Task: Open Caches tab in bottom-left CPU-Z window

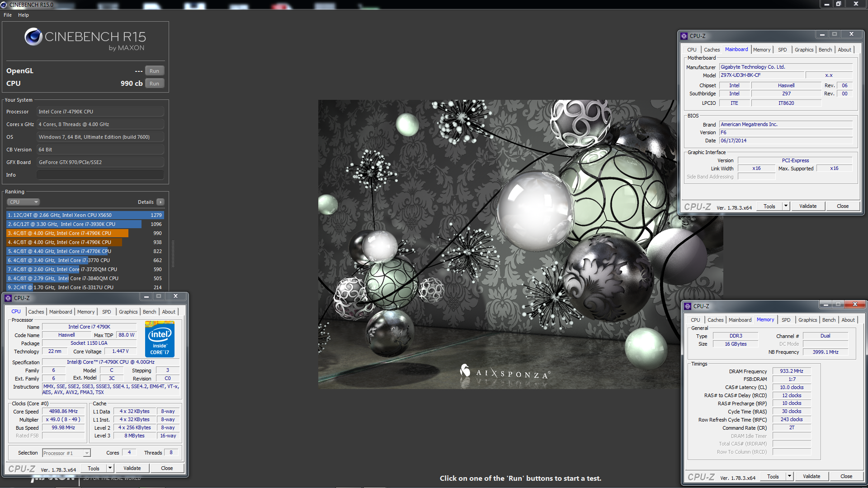Action: (x=36, y=312)
